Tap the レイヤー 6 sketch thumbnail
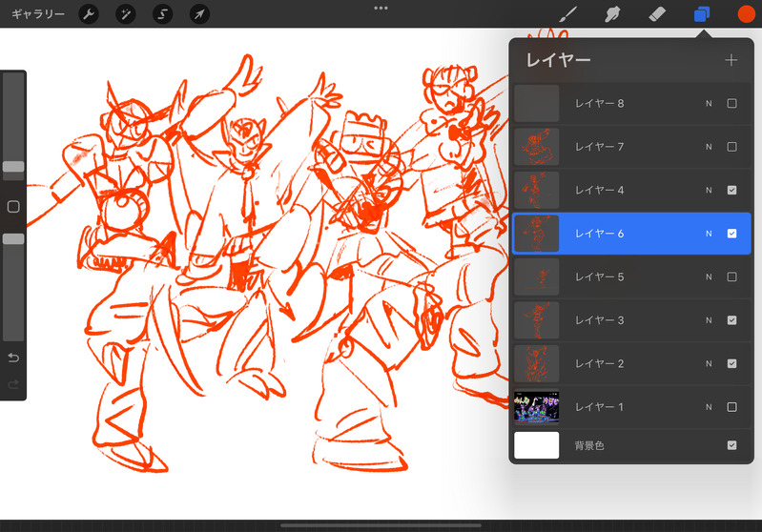Image resolution: width=762 pixels, height=532 pixels. (x=537, y=234)
